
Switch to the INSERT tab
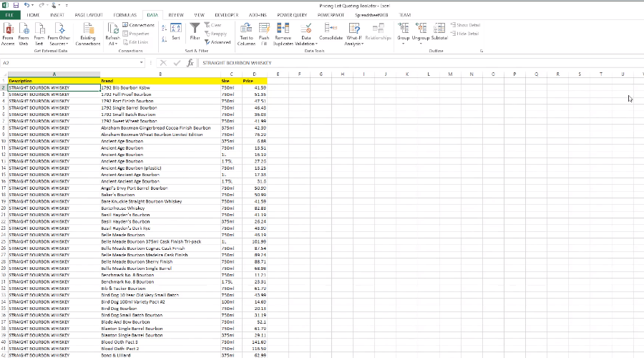pos(57,15)
